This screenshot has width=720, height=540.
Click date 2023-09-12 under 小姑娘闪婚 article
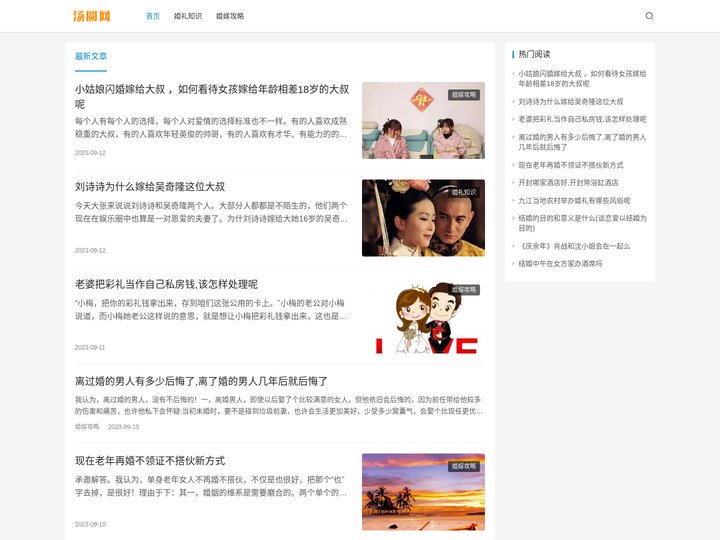[90, 152]
